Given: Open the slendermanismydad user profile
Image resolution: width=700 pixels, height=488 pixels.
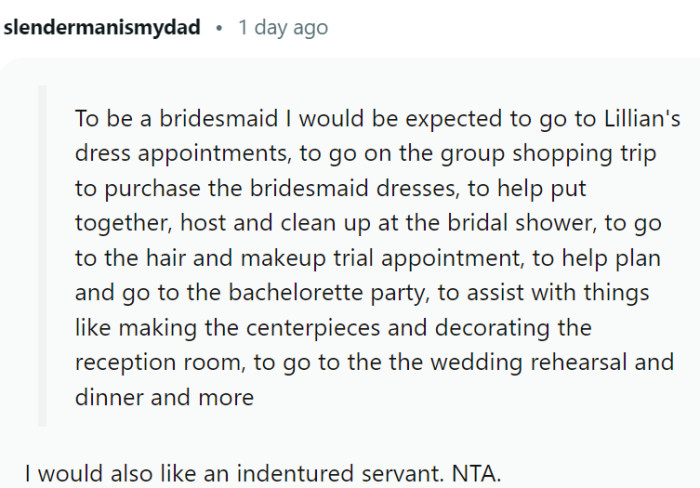Looking at the screenshot, I should (103, 27).
